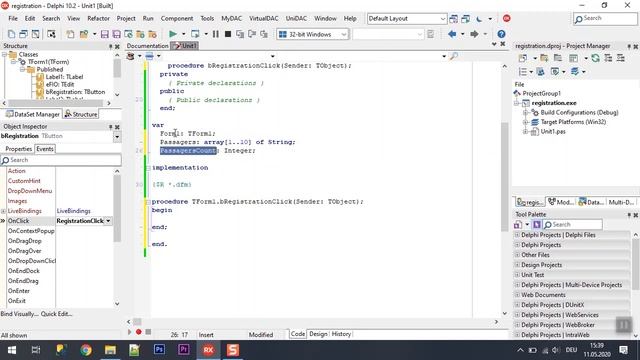Select bRegistration: TButton in Structure
Viewport: 640px width, 360px height.
click(75, 92)
